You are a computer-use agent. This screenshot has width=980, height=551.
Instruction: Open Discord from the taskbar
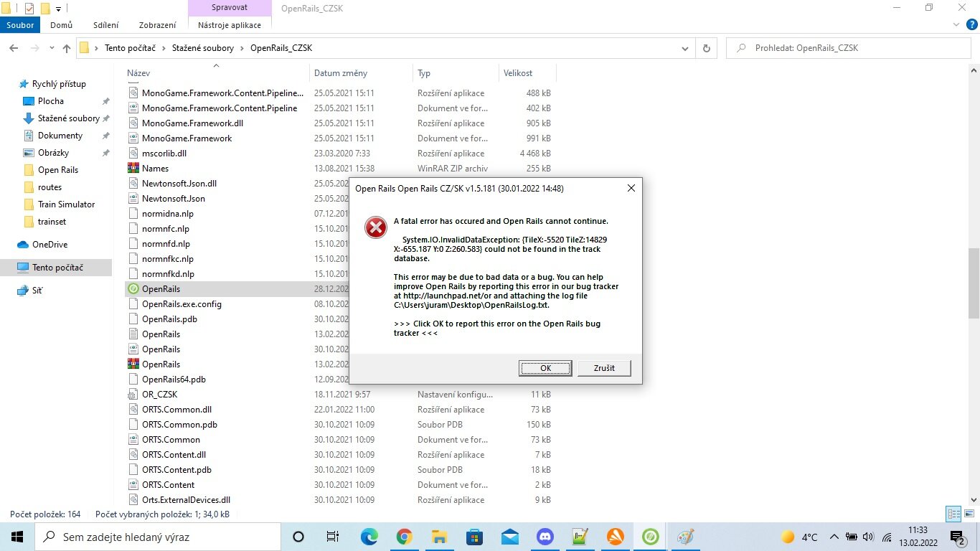click(545, 537)
